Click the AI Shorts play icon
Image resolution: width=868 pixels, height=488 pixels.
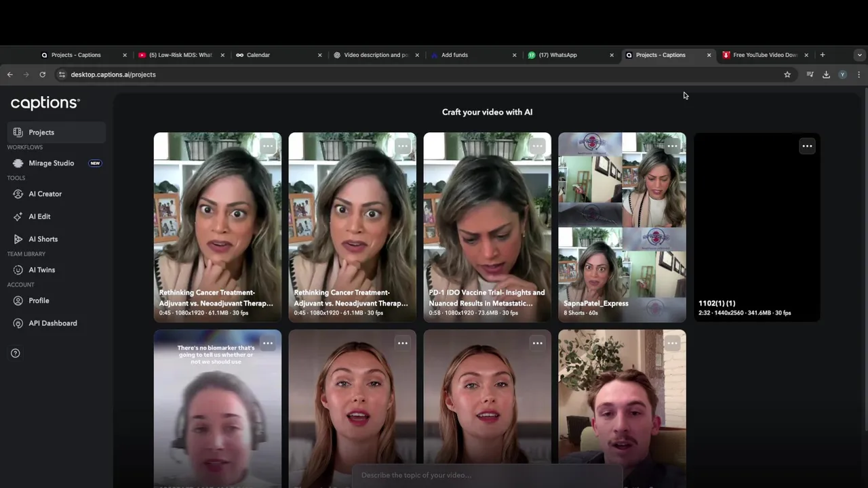click(18, 239)
